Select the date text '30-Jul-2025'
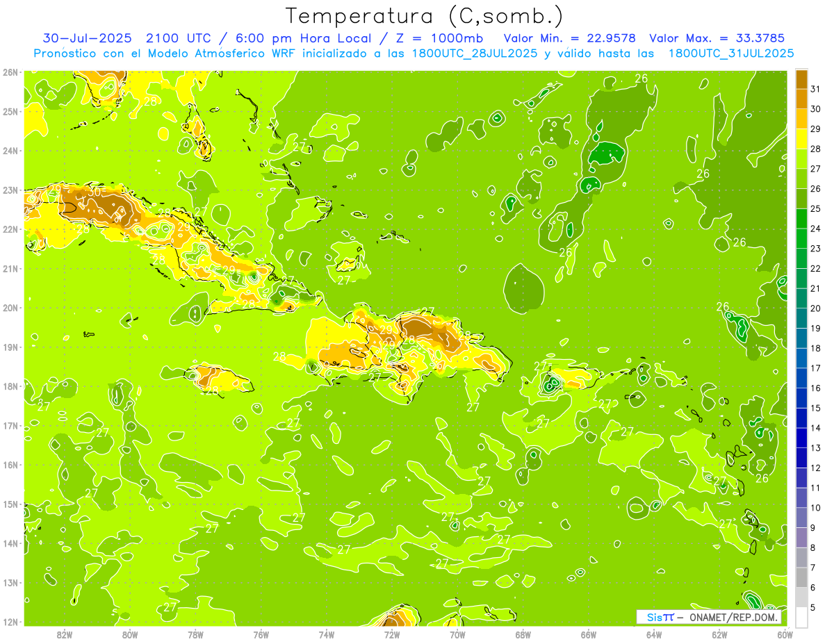 tap(88, 38)
